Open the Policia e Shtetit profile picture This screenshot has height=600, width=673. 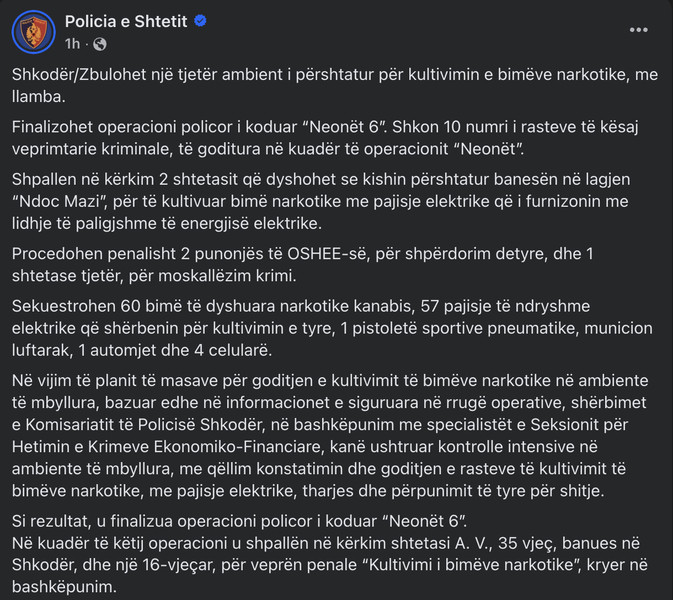33,32
